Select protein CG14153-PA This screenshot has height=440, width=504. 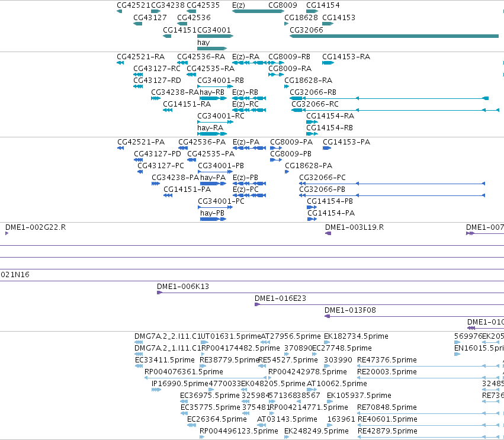(346, 142)
